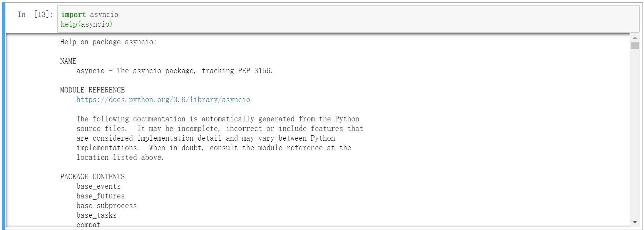Viewport: 644px width, 230px height.
Task: Click the PACKAGE CONTENTS heading
Action: click(92, 176)
